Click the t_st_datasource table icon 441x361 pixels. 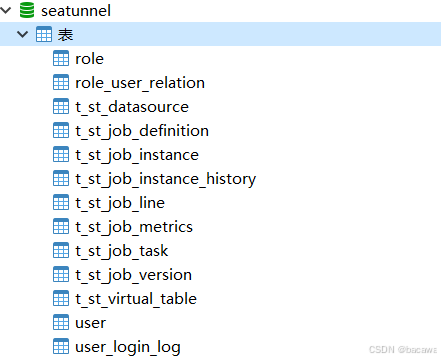pyautogui.click(x=61, y=106)
